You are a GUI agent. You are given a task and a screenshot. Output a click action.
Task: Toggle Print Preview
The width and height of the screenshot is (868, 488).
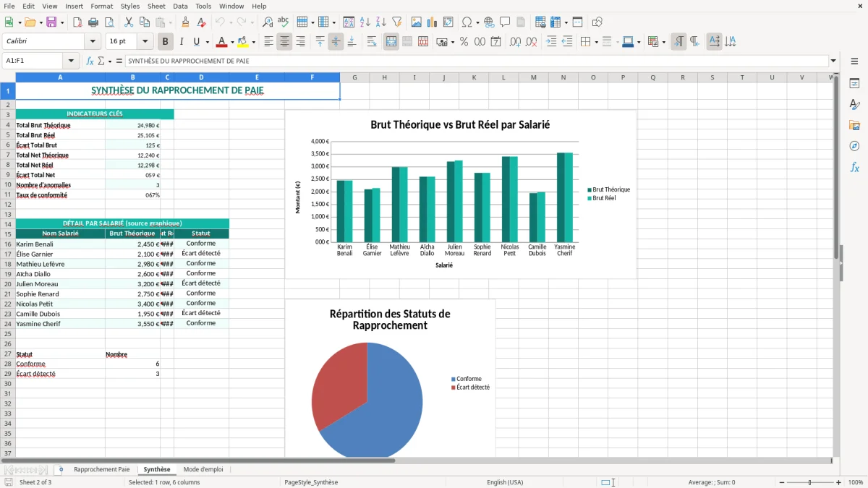[109, 22]
